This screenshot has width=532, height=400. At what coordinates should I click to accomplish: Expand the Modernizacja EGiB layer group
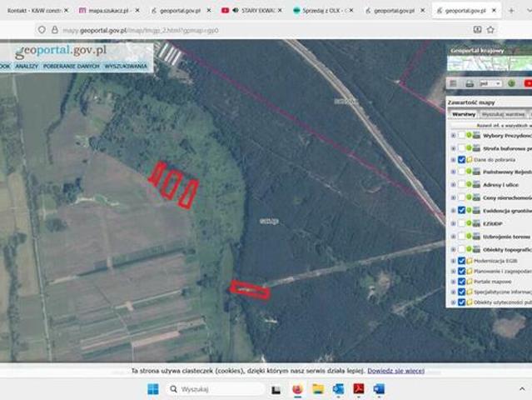pos(453,261)
